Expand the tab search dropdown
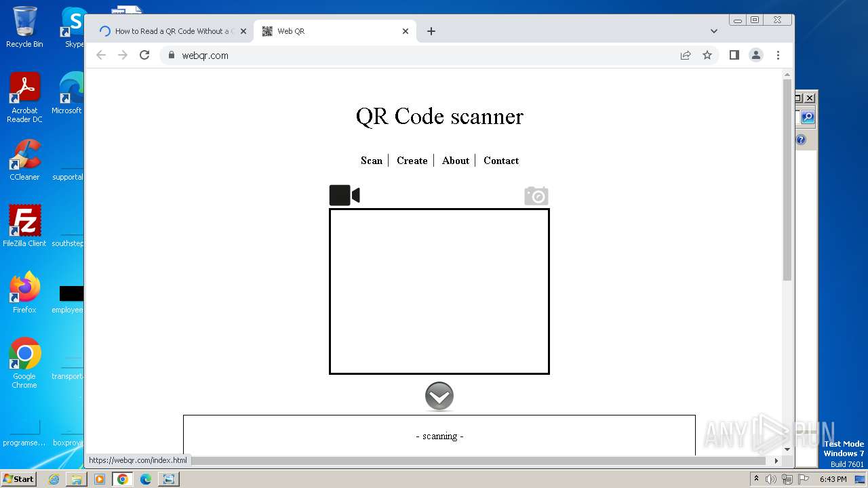Image resolution: width=868 pixels, height=488 pixels. tap(714, 31)
